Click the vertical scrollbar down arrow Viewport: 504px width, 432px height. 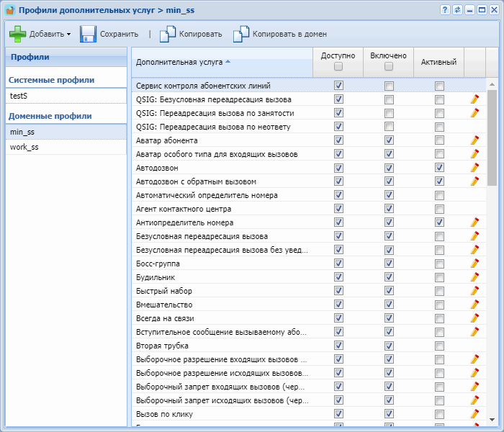click(492, 419)
